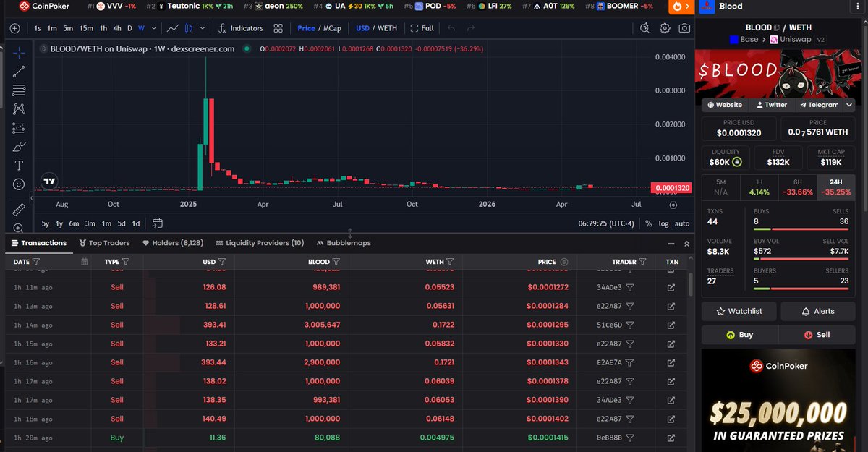Screen dimensions: 868x452
Task: Open the TYPE column filter
Action: 126,262
